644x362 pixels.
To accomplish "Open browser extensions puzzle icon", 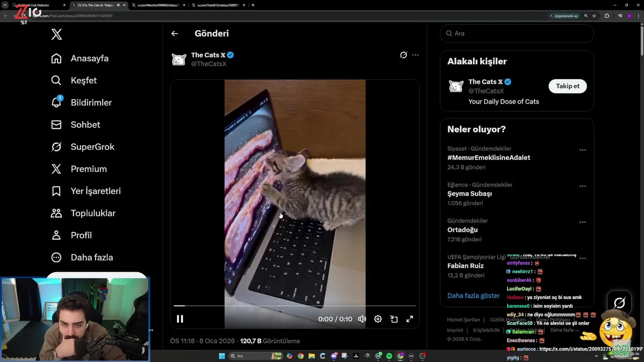I will (607, 16).
